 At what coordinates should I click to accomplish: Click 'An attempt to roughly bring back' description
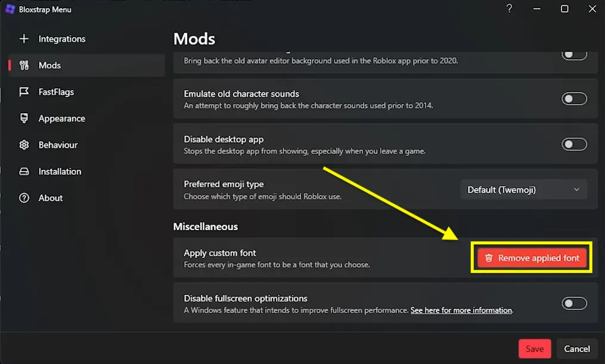click(309, 105)
